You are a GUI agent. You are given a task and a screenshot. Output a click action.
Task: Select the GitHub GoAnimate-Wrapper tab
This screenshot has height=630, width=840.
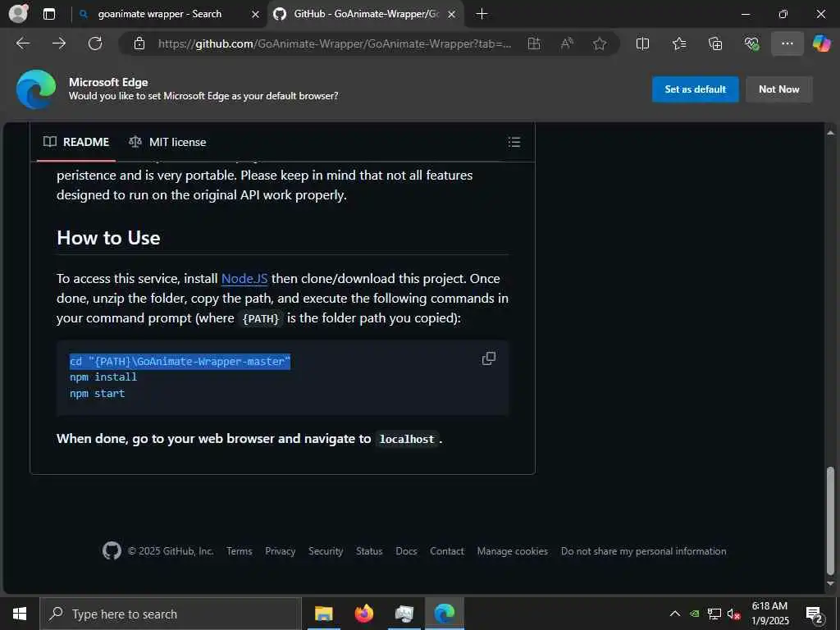point(366,14)
